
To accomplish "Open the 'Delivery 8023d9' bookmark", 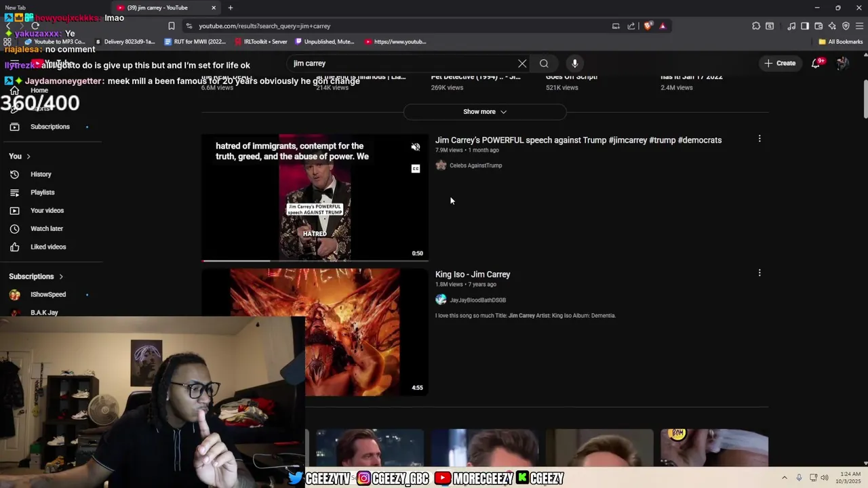I will click(124, 41).
